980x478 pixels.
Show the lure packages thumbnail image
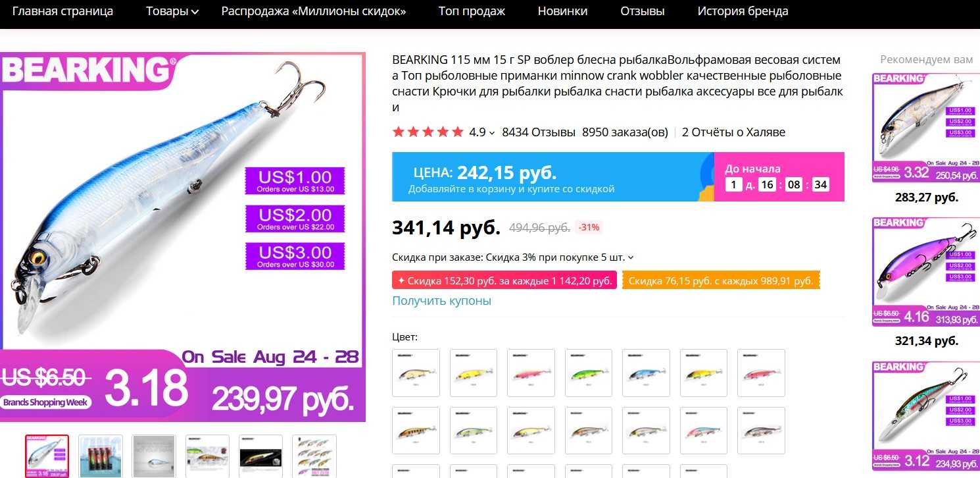pyautogui.click(x=100, y=456)
